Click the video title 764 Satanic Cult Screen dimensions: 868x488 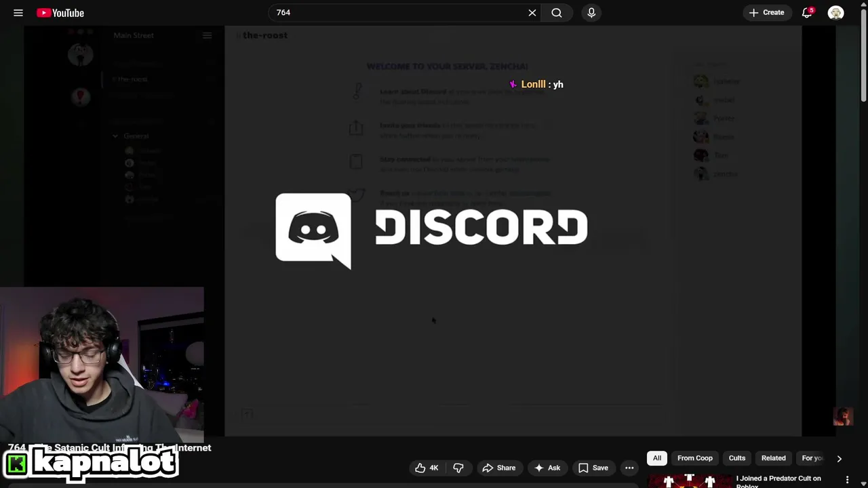pos(110,447)
